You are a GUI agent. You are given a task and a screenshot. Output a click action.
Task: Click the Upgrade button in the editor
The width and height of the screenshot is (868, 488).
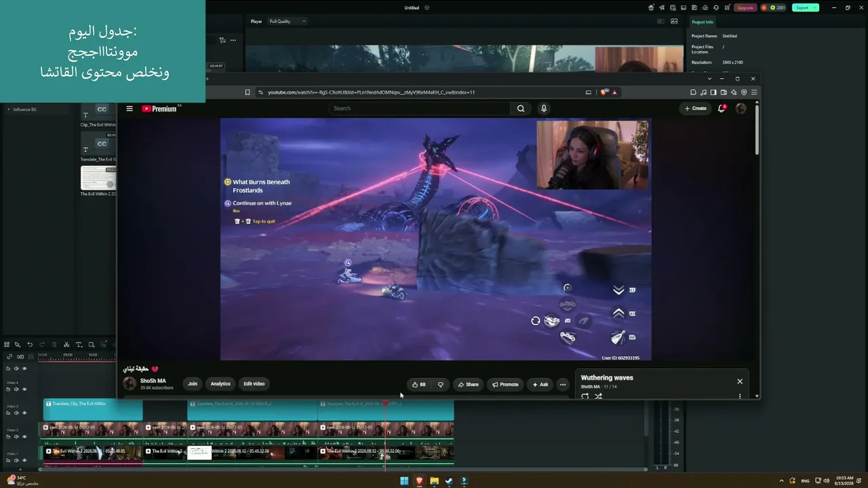pyautogui.click(x=745, y=7)
